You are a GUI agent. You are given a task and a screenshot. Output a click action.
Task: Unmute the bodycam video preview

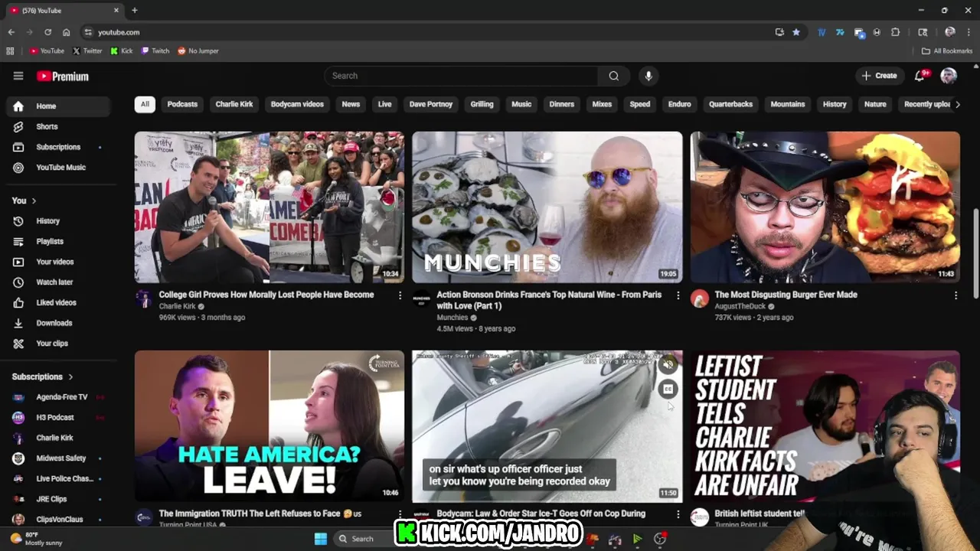[668, 365]
